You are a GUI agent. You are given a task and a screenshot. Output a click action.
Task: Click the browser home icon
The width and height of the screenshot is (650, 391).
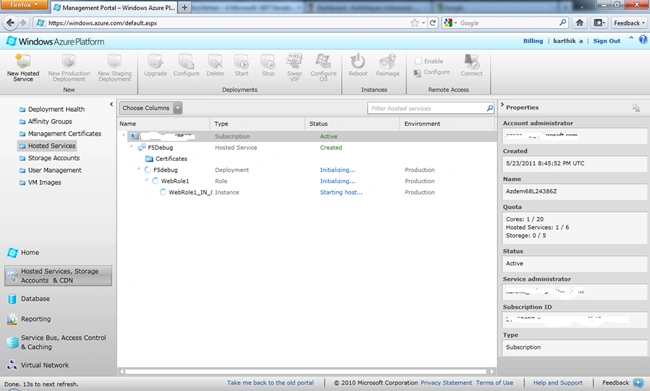click(580, 23)
